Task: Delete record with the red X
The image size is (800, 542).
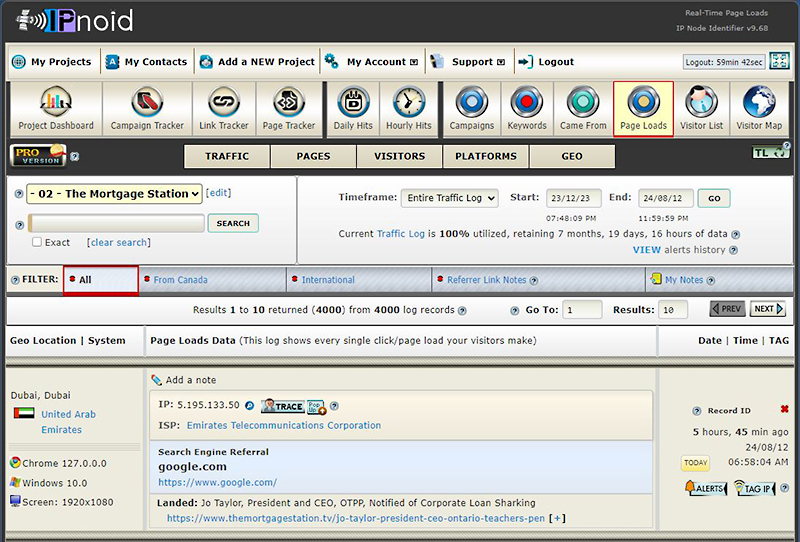Action: 784,409
